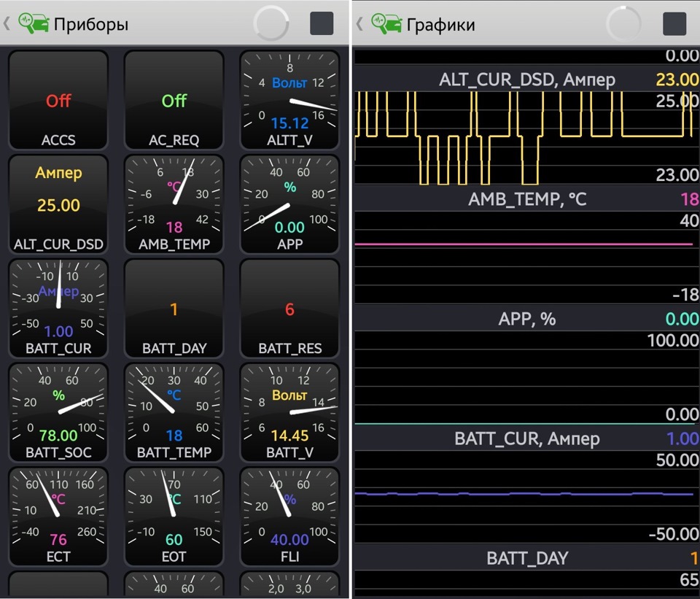This screenshot has width=700, height=599.
Task: Open the BATT_DAY tile showing 1
Action: (x=174, y=308)
